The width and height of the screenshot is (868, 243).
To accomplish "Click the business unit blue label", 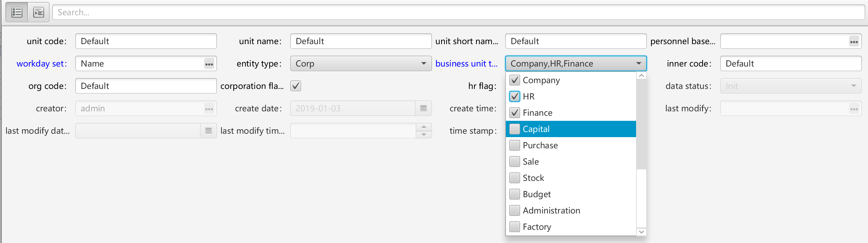I will coord(467,63).
